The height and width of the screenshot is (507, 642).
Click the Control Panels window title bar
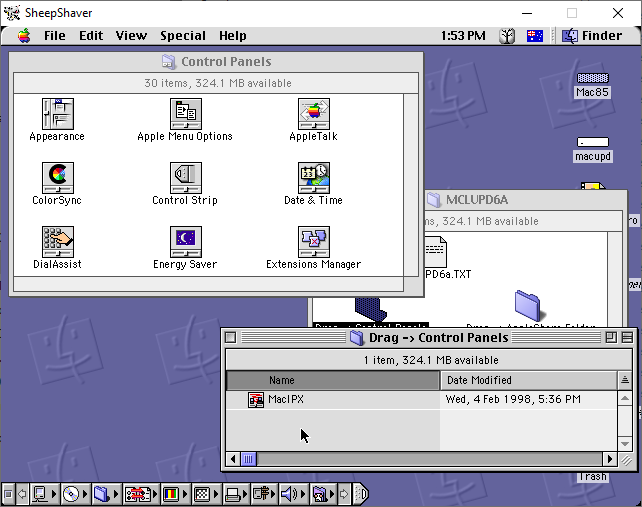[x=216, y=62]
